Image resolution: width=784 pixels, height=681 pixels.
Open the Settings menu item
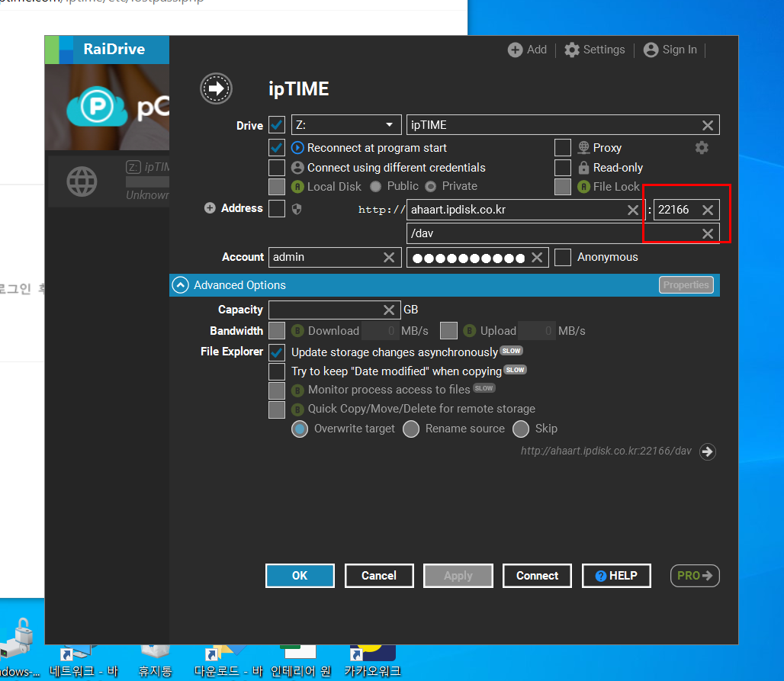[x=595, y=50]
